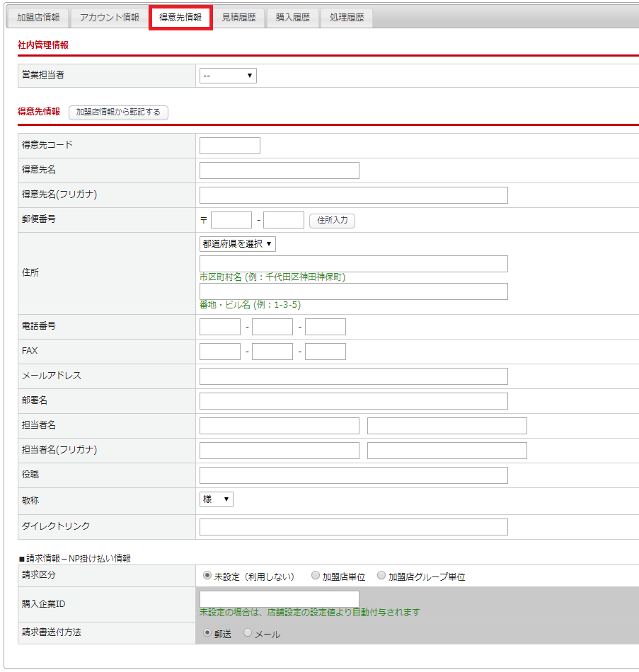Choose the 加盟店単位 radio option
This screenshot has width=639, height=672.
(316, 576)
